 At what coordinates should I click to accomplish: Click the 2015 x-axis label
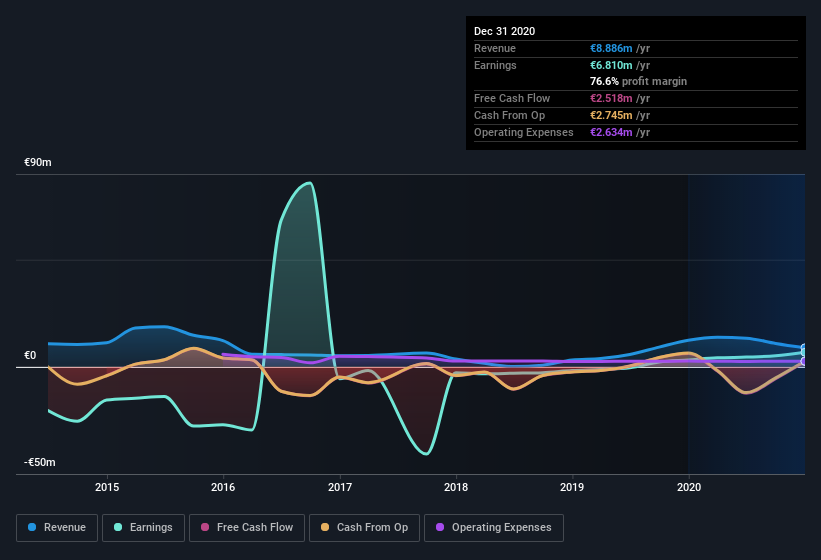[107, 487]
